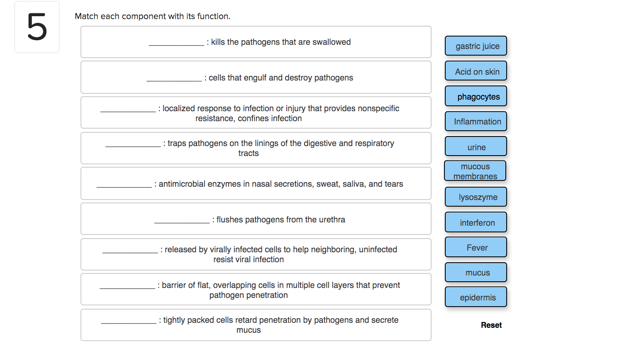
Task: Click the mucous membranes tile
Action: point(475,171)
